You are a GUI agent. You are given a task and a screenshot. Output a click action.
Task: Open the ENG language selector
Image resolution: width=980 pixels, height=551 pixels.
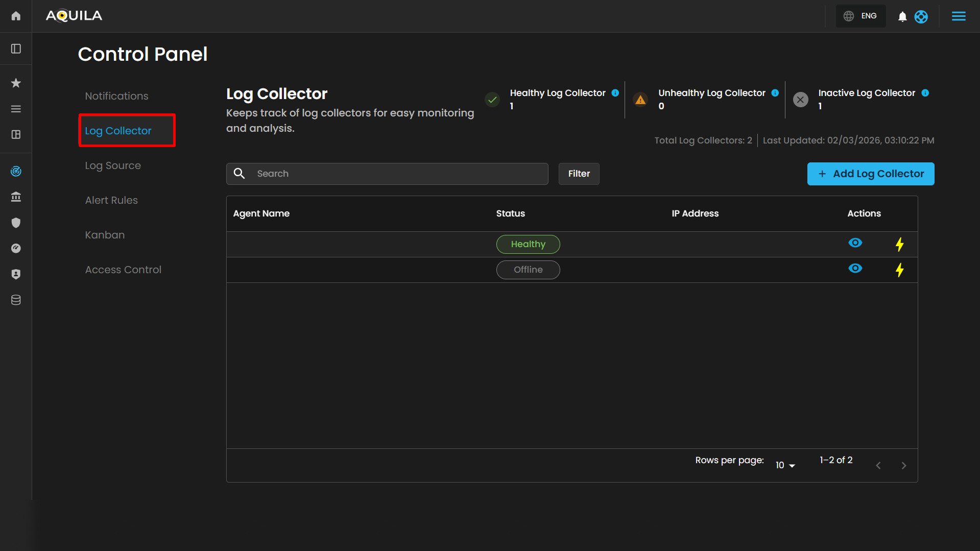click(861, 16)
